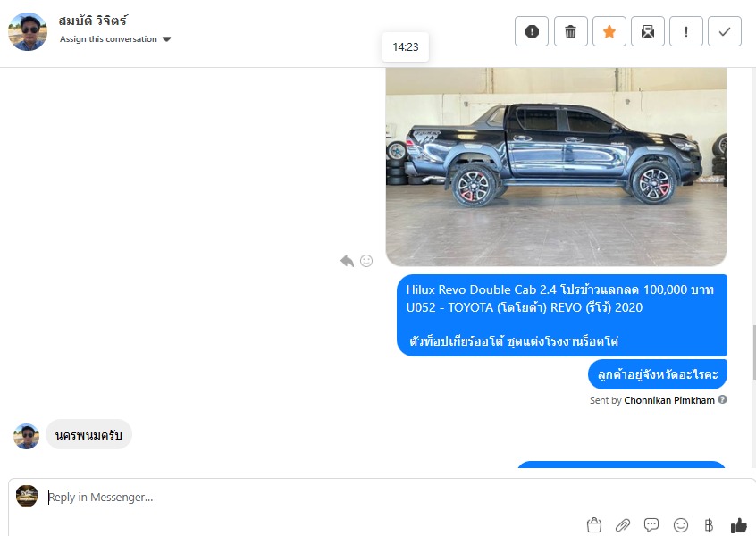
Task: React to photo with emoji icon
Action: click(366, 261)
